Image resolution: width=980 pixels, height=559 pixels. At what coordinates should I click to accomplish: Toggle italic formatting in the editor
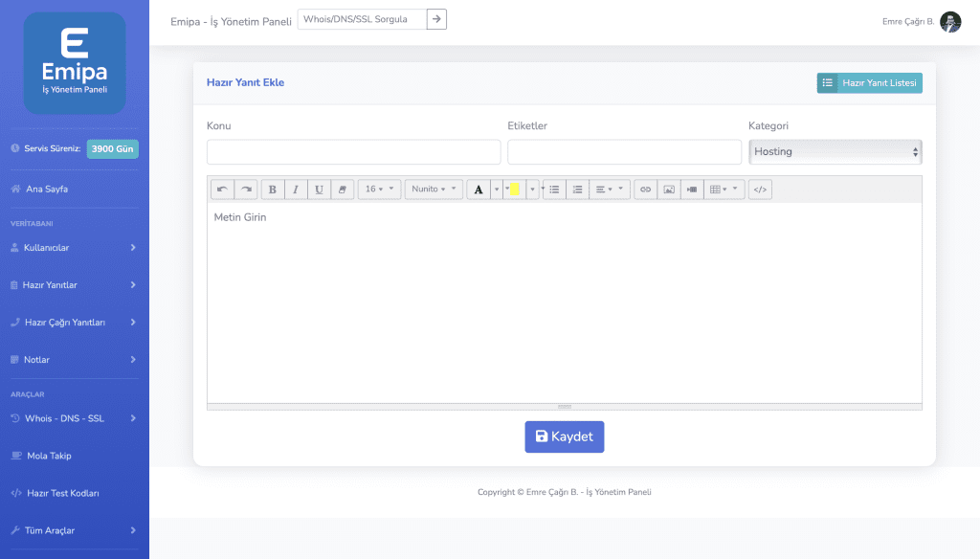point(296,190)
